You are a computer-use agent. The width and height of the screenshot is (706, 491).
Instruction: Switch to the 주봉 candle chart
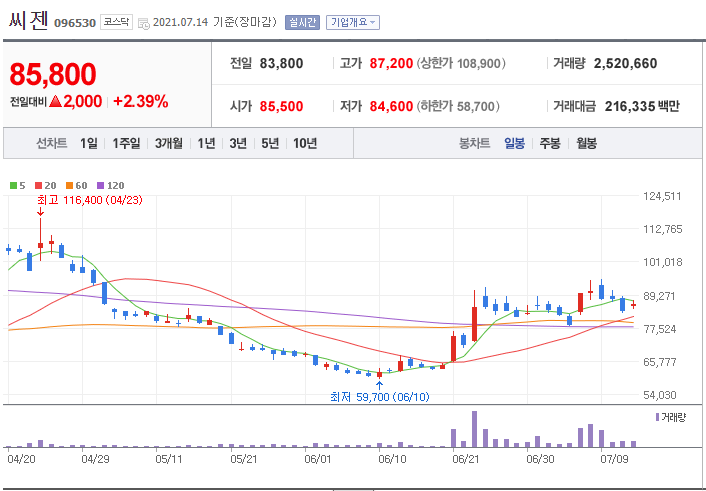550,143
